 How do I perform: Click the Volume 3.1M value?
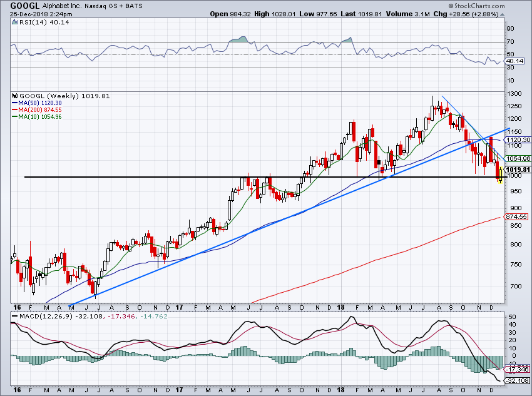coord(407,14)
